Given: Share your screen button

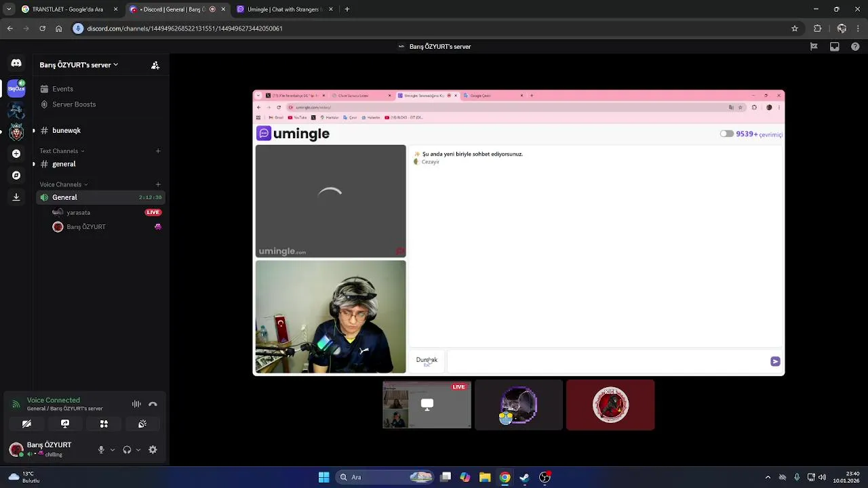Looking at the screenshot, I should pyautogui.click(x=65, y=424).
